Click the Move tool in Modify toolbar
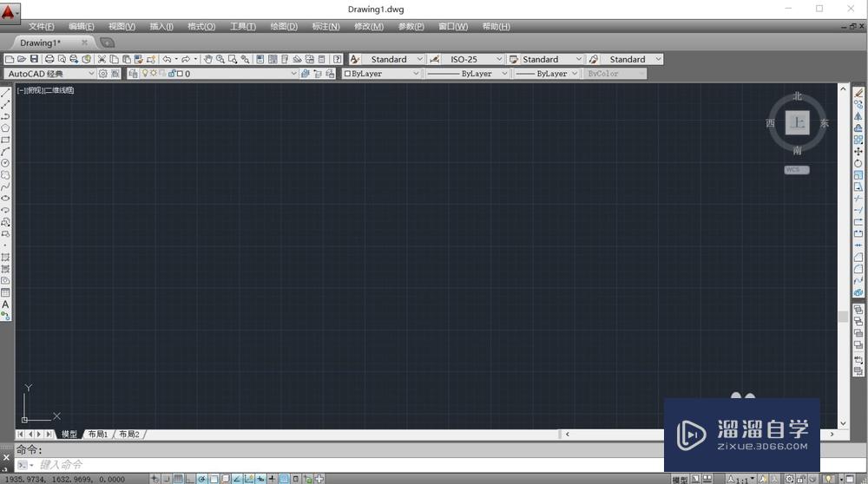868x484 pixels. 858,151
